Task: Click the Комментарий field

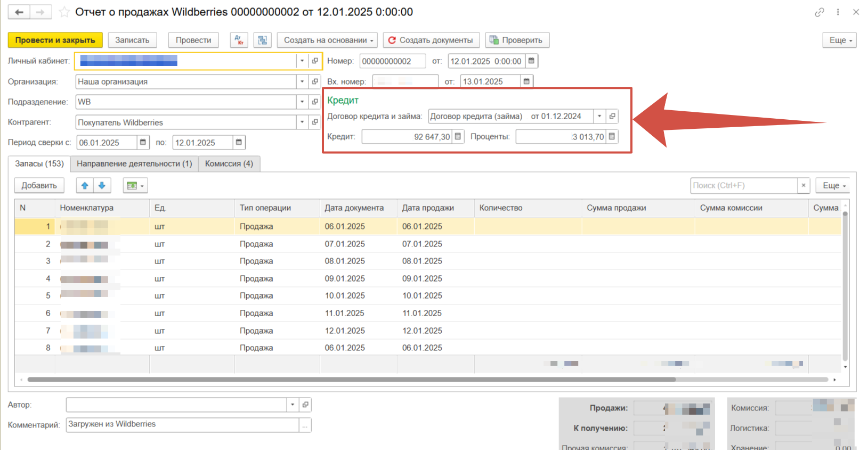Action: 182,425
